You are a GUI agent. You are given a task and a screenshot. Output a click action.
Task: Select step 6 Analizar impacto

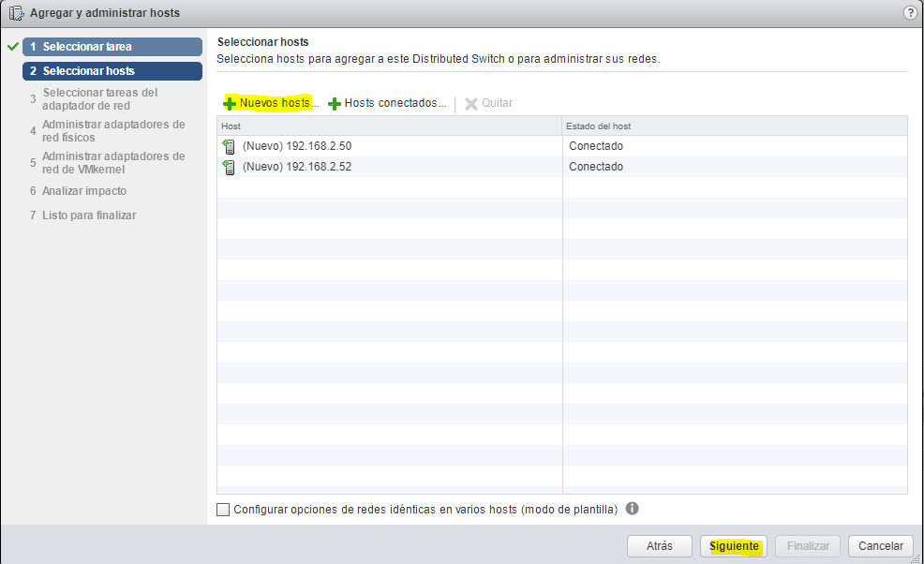(x=84, y=191)
